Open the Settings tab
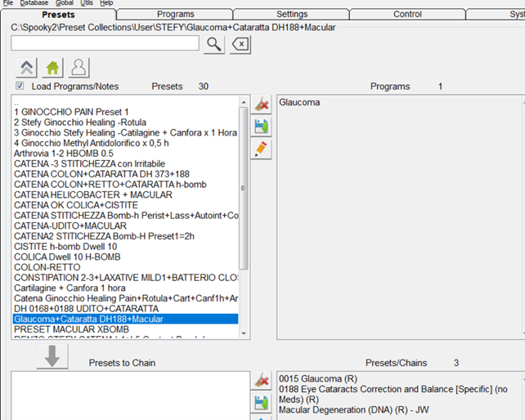The width and height of the screenshot is (525, 420). (291, 14)
